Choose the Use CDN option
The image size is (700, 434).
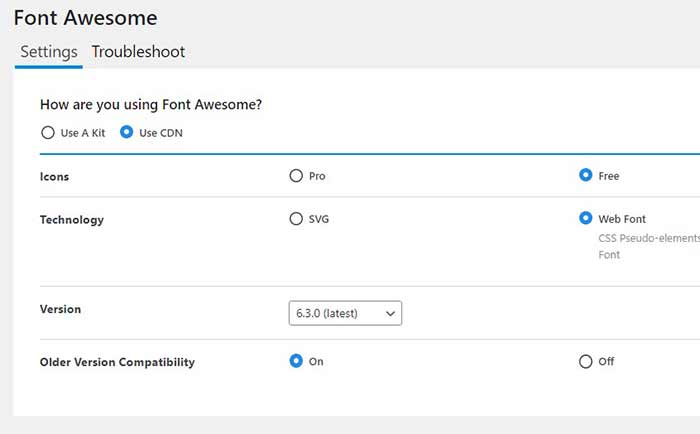[x=126, y=133]
